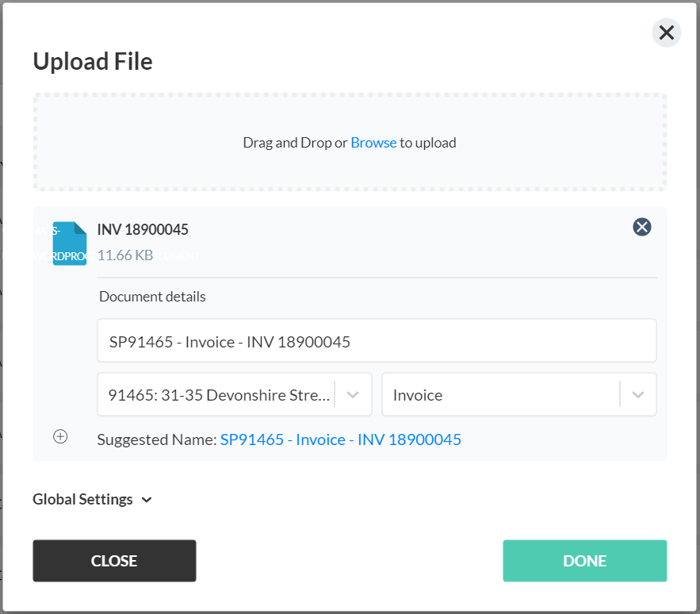Remove the INV 18900045 file from the upload list
The image size is (700, 614).
click(641, 227)
